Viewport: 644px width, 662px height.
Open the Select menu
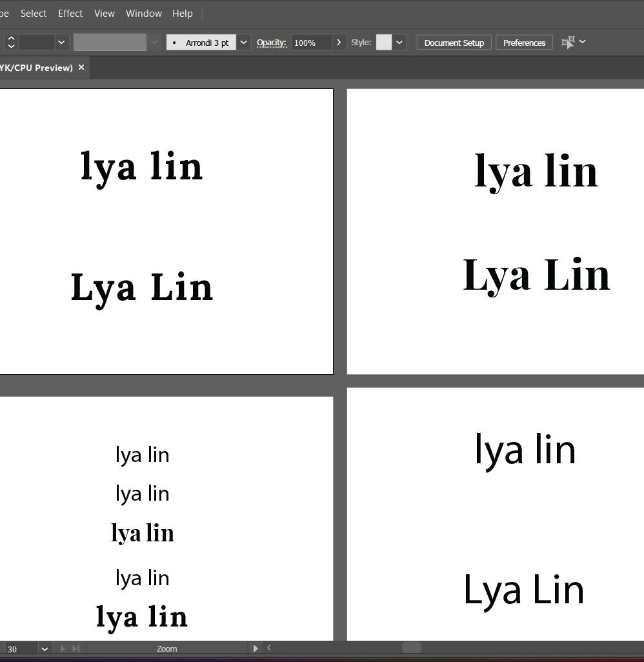coord(34,13)
